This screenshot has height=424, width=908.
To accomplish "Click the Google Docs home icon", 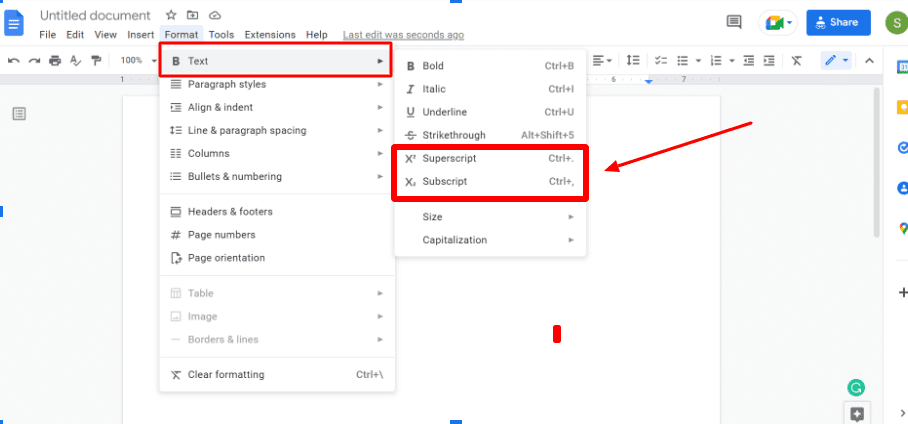I will (14, 24).
